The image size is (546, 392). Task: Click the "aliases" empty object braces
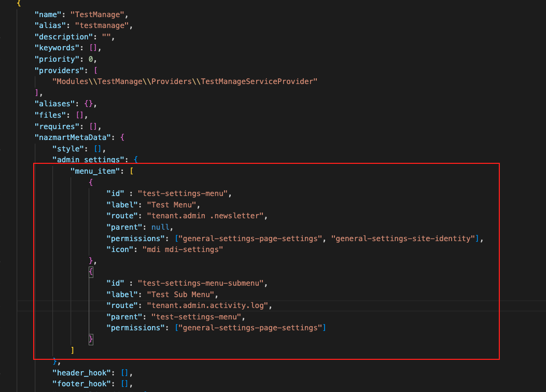[x=89, y=103]
